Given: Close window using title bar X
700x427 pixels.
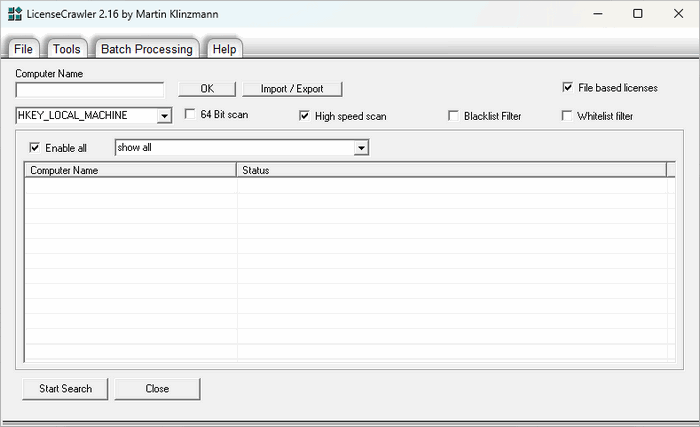Looking at the screenshot, I should click(678, 14).
